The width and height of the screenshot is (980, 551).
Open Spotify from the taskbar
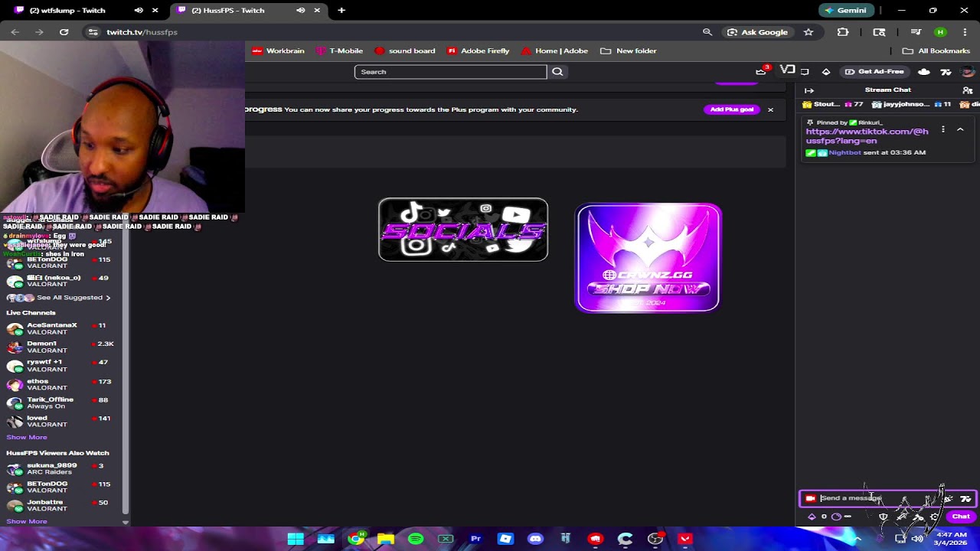click(416, 539)
